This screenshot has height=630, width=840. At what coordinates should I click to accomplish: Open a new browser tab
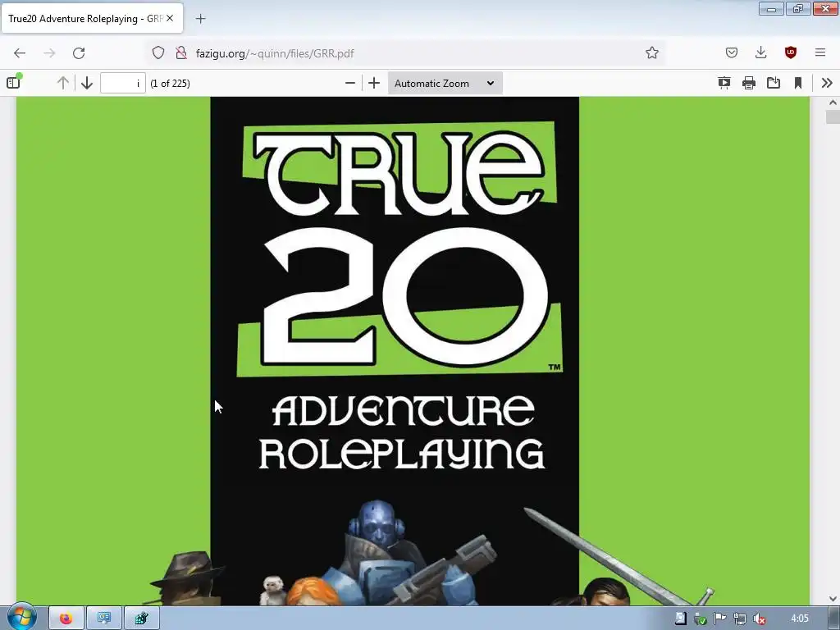pyautogui.click(x=200, y=19)
